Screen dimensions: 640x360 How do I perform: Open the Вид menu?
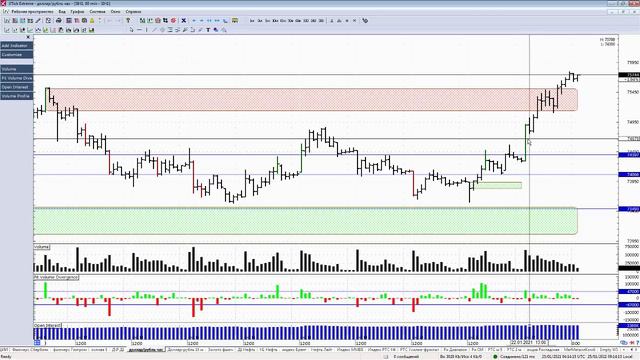(62, 12)
